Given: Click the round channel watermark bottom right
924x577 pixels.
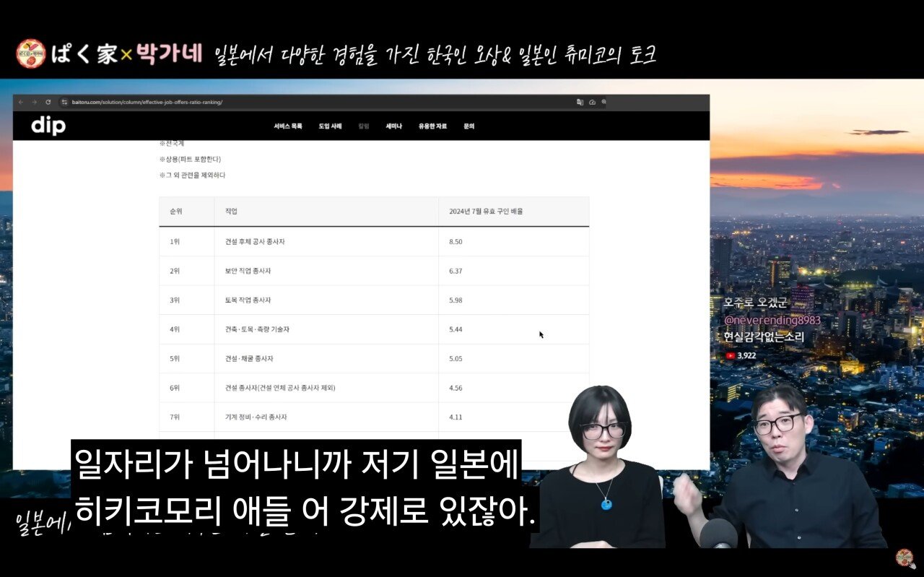Looking at the screenshot, I should (905, 558).
